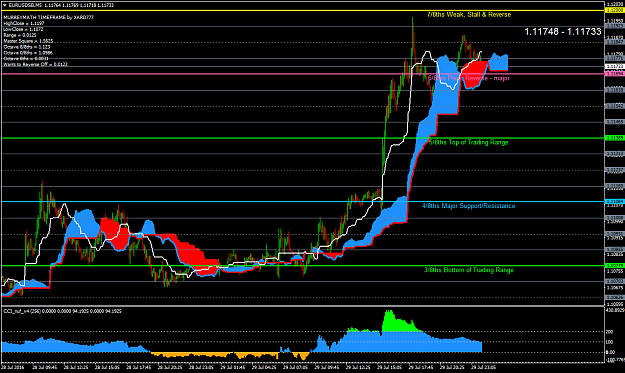Select the large 1.11748 - 1.11733 price display
This screenshot has height=373, width=625.
[x=563, y=32]
